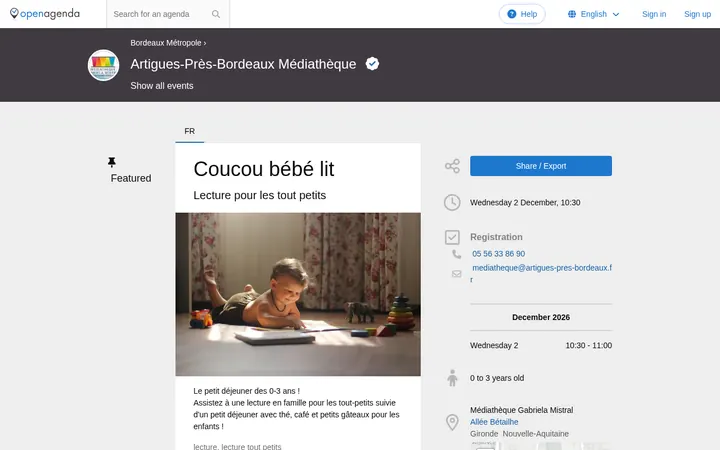This screenshot has width=720, height=450.
Task: Click the globe language icon
Action: click(x=572, y=14)
